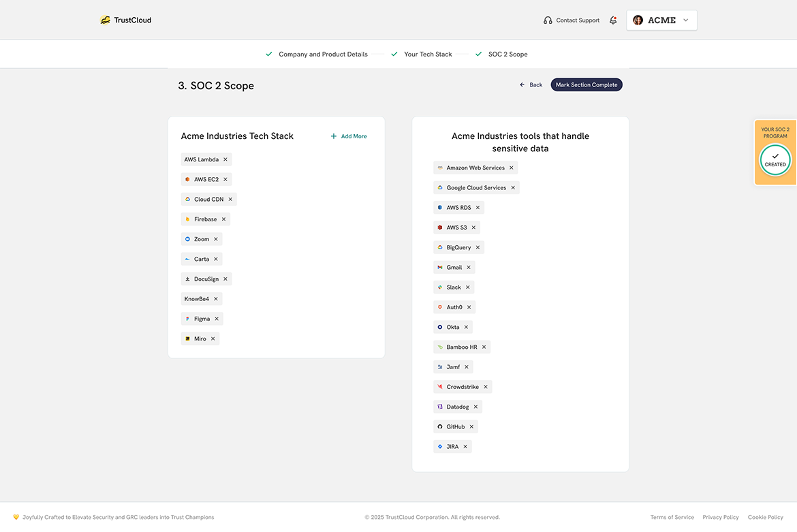
Task: Remove Bamboo HR tag
Action: pyautogui.click(x=484, y=347)
